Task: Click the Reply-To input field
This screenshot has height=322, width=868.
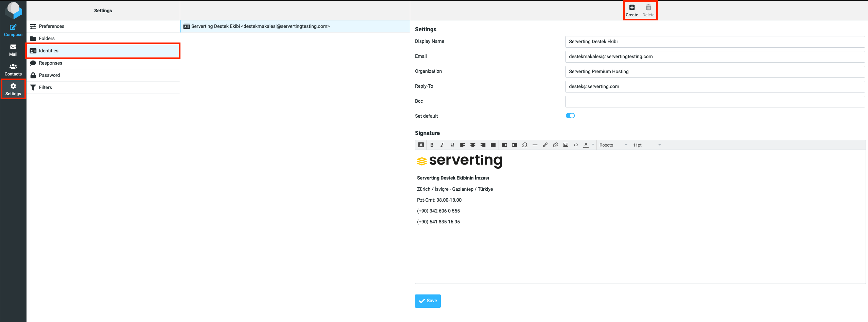Action: pos(715,86)
